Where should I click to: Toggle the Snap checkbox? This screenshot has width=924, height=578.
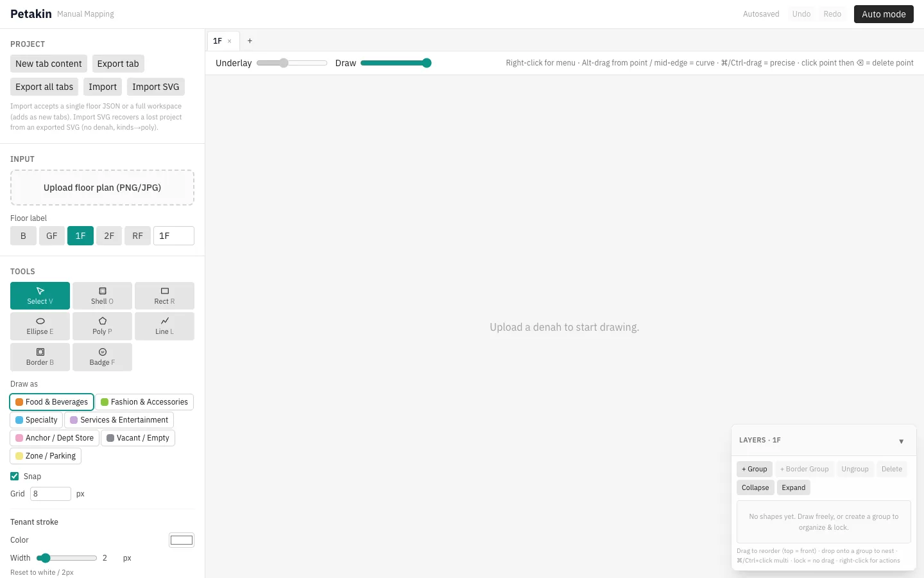coord(15,477)
